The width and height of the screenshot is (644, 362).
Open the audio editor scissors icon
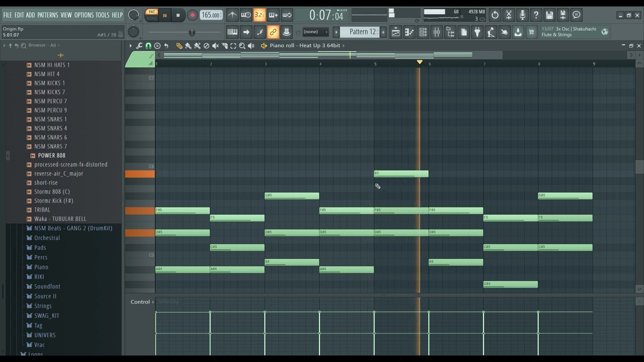(x=509, y=15)
